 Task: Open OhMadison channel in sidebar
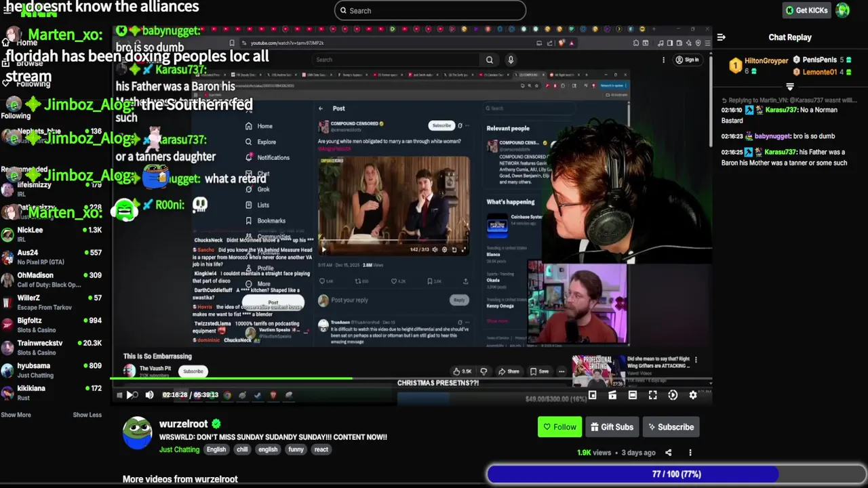coord(52,280)
